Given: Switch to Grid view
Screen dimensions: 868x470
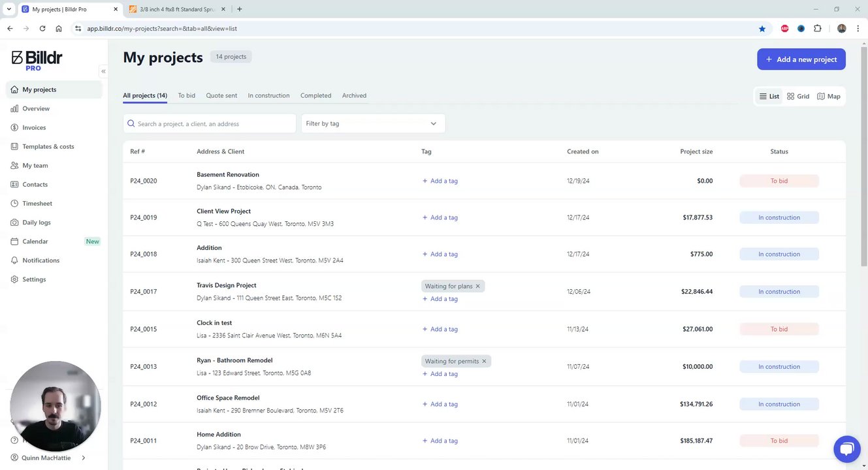Looking at the screenshot, I should click(x=798, y=96).
